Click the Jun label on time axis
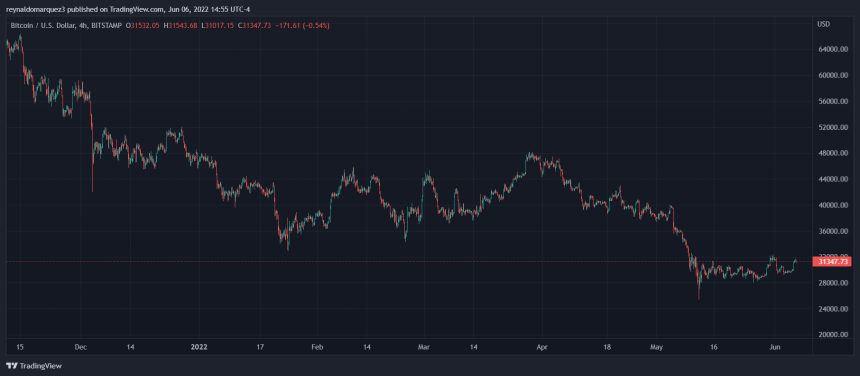Viewport: 860px width, 376px height. tap(774, 347)
